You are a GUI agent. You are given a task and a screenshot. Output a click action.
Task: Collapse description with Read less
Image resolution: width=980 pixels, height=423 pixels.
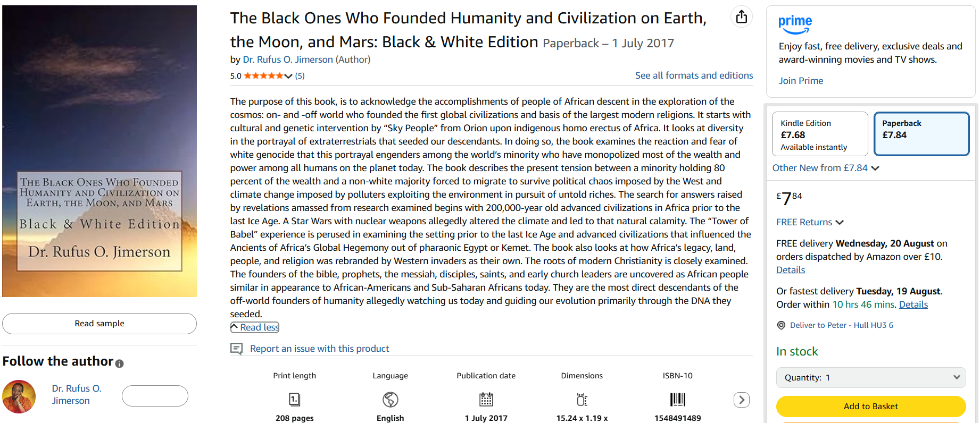tap(255, 327)
